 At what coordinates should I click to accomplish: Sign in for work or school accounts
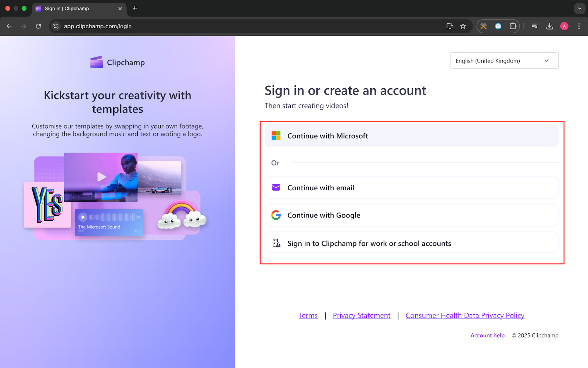pos(411,243)
